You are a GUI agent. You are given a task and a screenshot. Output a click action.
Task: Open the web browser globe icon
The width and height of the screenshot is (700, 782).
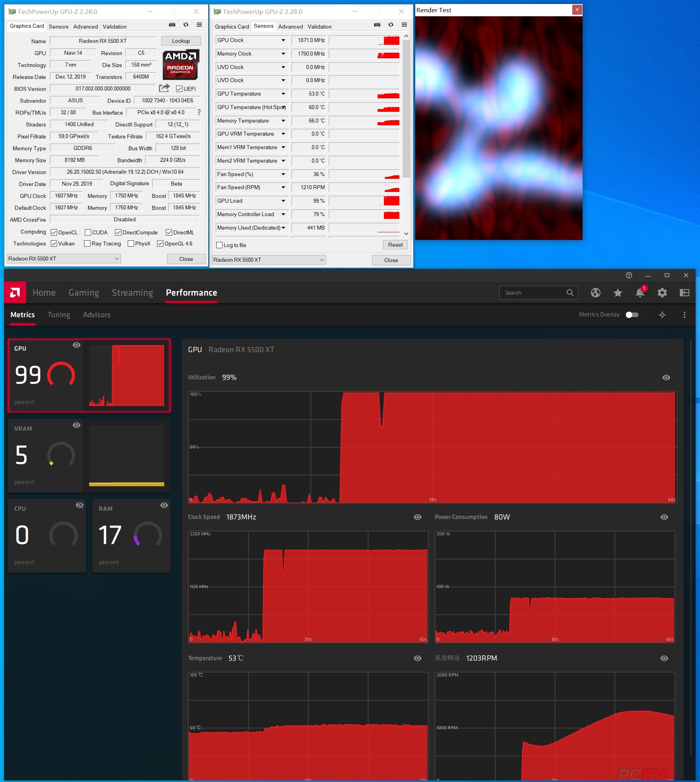(595, 293)
